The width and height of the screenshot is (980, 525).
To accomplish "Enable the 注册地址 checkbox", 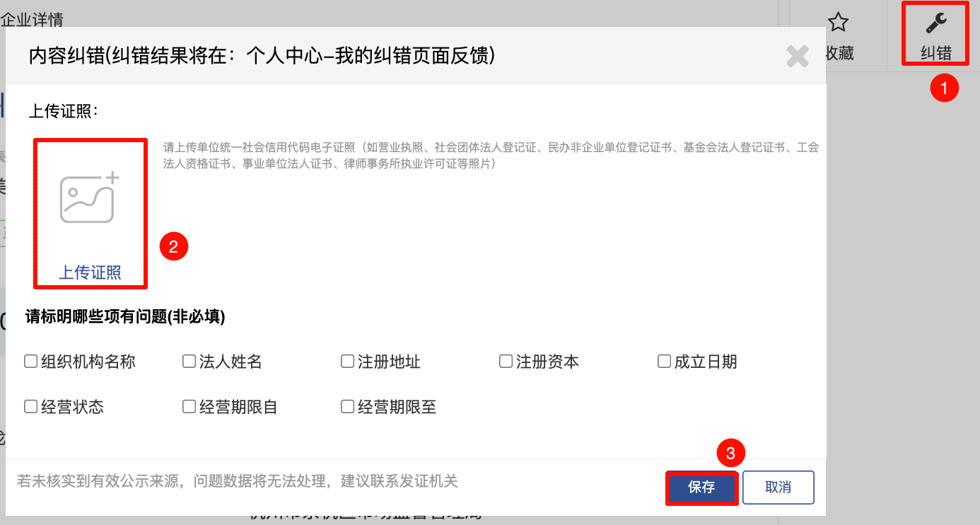I will click(348, 362).
